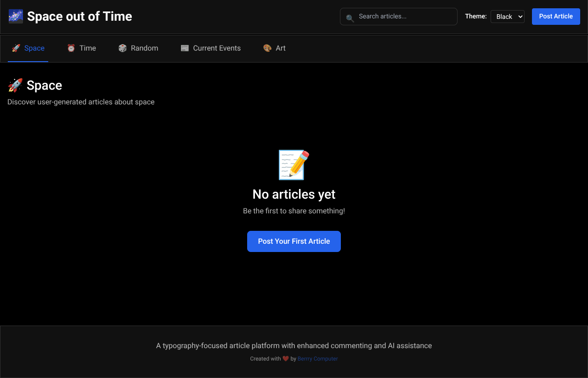Open the Time tab label

(x=87, y=48)
